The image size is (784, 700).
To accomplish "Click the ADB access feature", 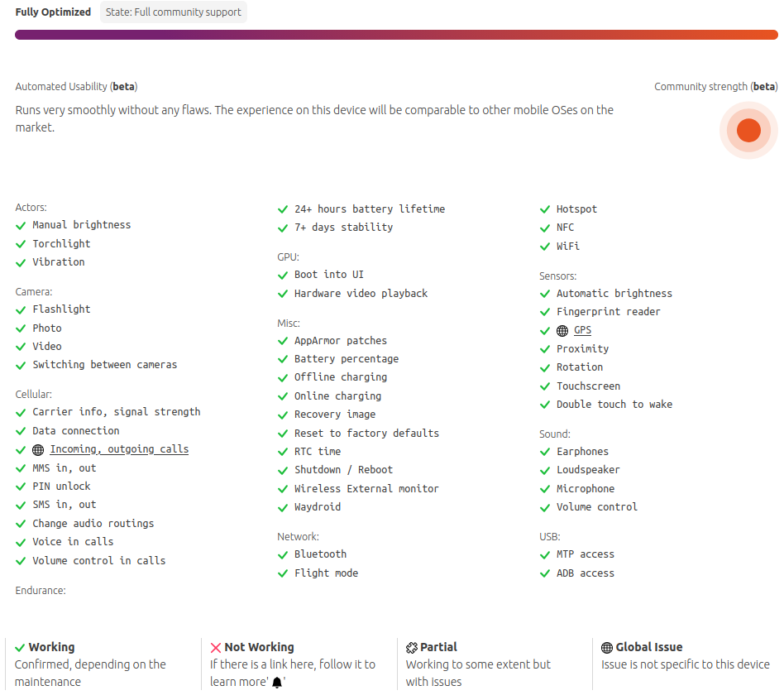I will click(x=585, y=573).
